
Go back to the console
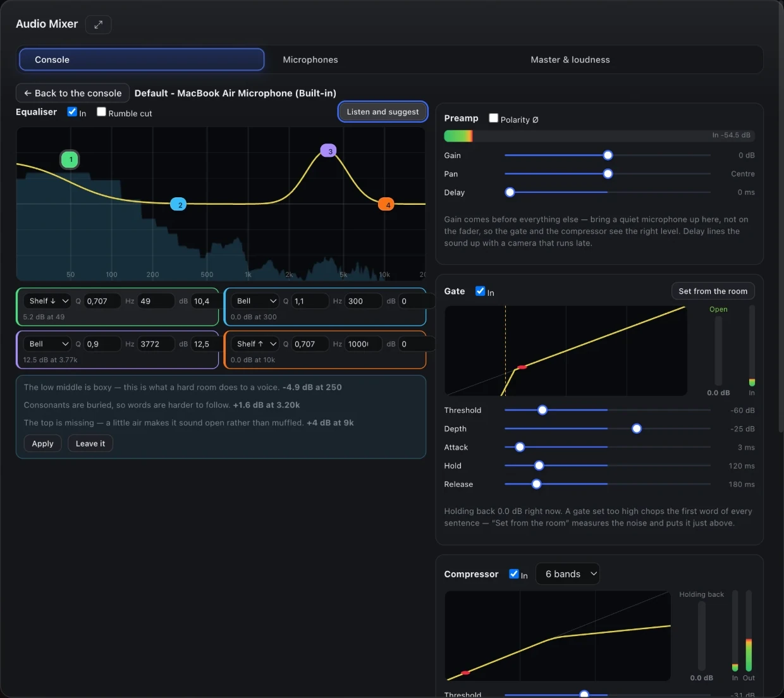click(x=73, y=93)
